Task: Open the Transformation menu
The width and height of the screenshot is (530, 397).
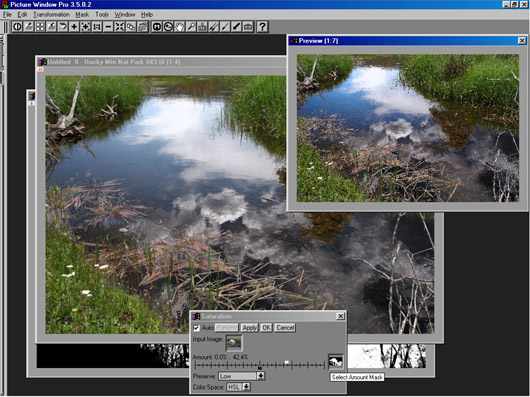Action: pyautogui.click(x=51, y=15)
